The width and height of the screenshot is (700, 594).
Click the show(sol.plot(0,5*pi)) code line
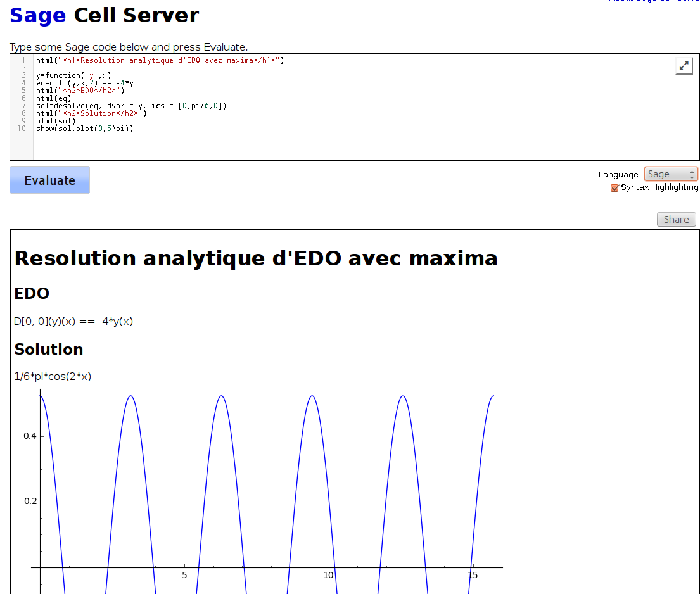click(x=84, y=129)
